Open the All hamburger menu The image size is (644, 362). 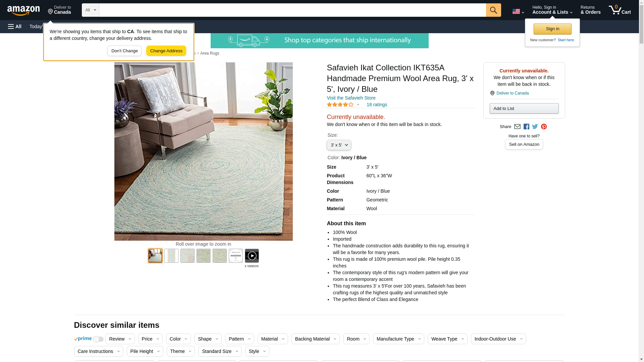click(x=15, y=26)
